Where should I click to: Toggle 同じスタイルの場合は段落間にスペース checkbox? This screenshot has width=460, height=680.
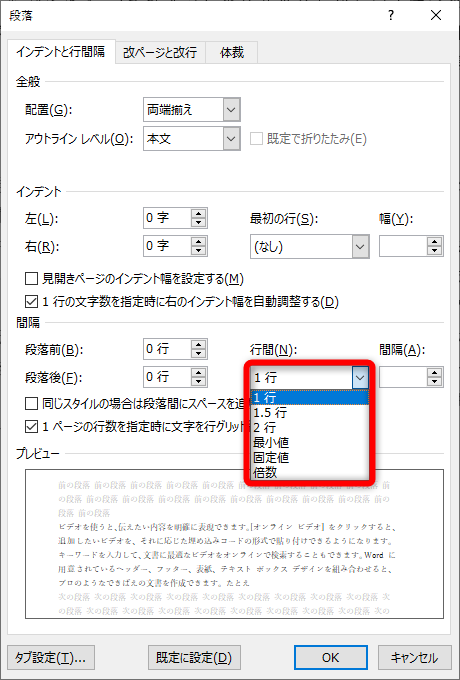tap(31, 404)
